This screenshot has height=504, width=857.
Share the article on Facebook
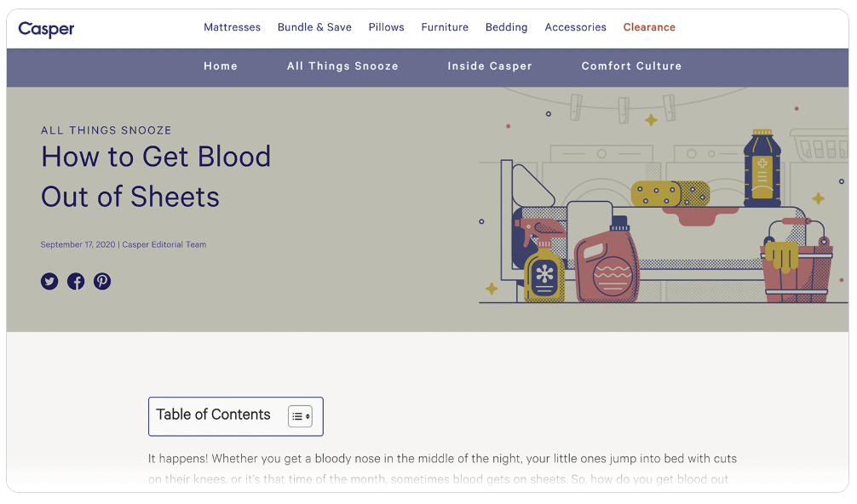76,281
